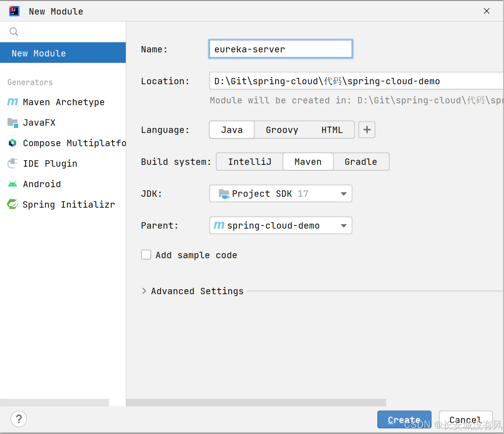The image size is (504, 434).
Task: Select the Compose Multiplatform generator
Action: 63,143
